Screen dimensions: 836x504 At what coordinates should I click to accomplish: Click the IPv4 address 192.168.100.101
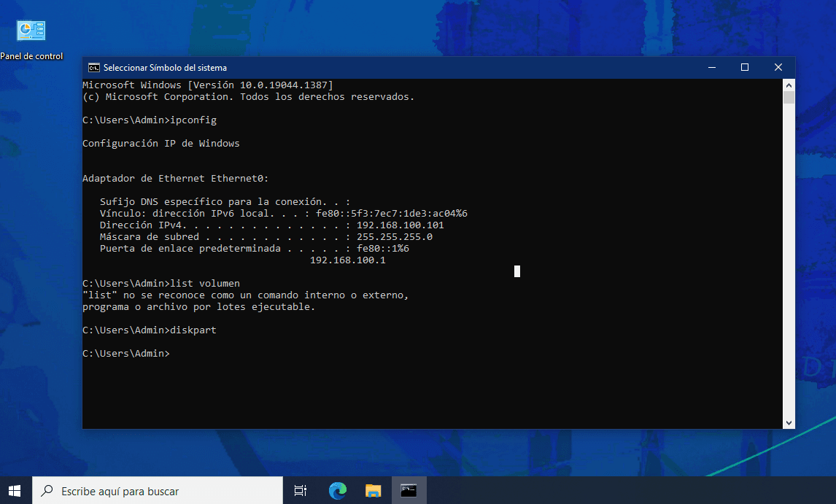pos(400,225)
